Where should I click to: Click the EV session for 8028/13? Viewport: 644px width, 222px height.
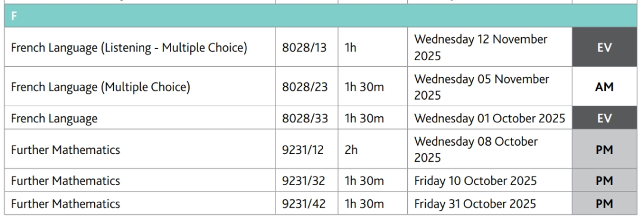click(x=604, y=47)
